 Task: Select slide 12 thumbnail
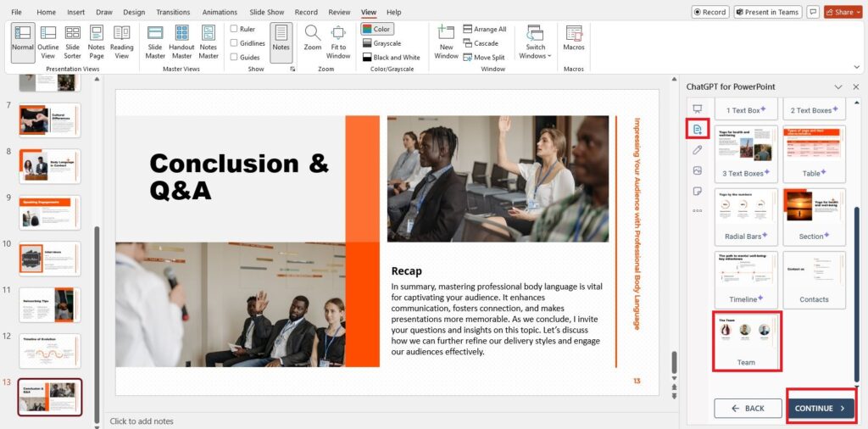[50, 351]
